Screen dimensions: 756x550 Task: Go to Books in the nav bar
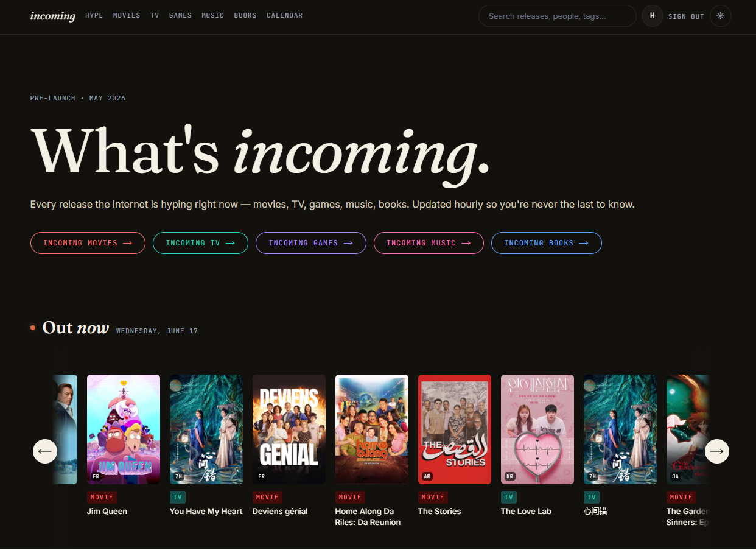tap(245, 16)
